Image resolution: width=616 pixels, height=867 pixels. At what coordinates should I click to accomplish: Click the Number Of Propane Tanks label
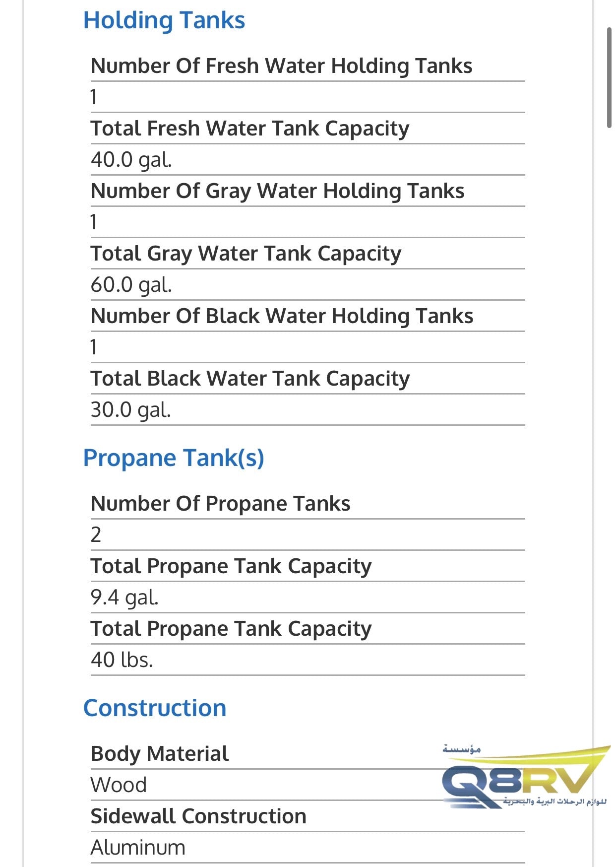220,504
